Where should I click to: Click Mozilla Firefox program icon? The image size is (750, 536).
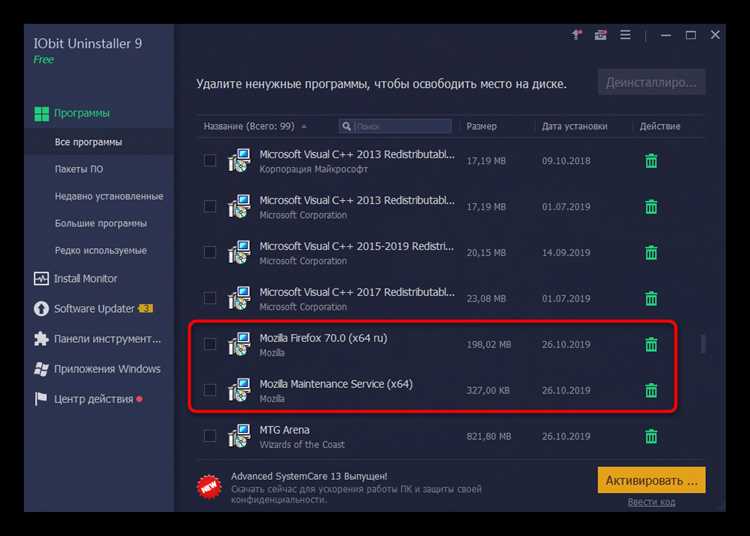(x=239, y=344)
